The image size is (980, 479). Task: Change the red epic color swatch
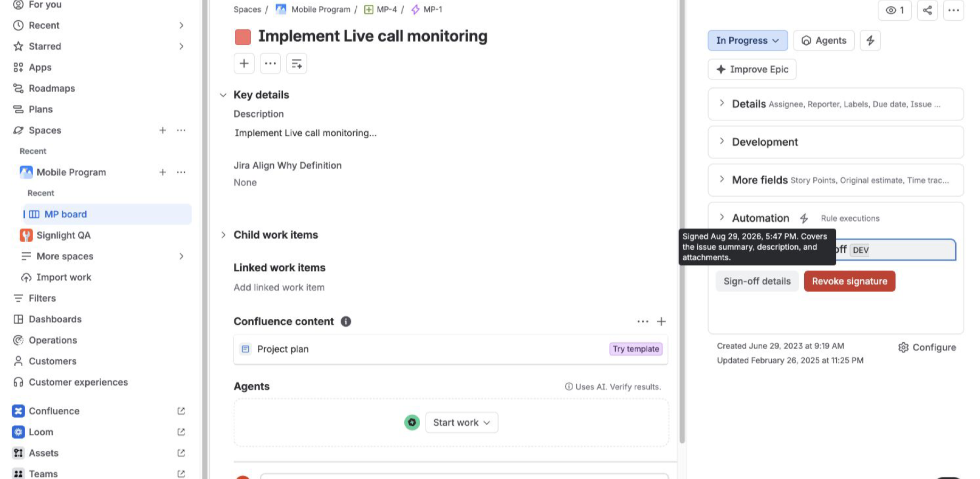pos(243,37)
